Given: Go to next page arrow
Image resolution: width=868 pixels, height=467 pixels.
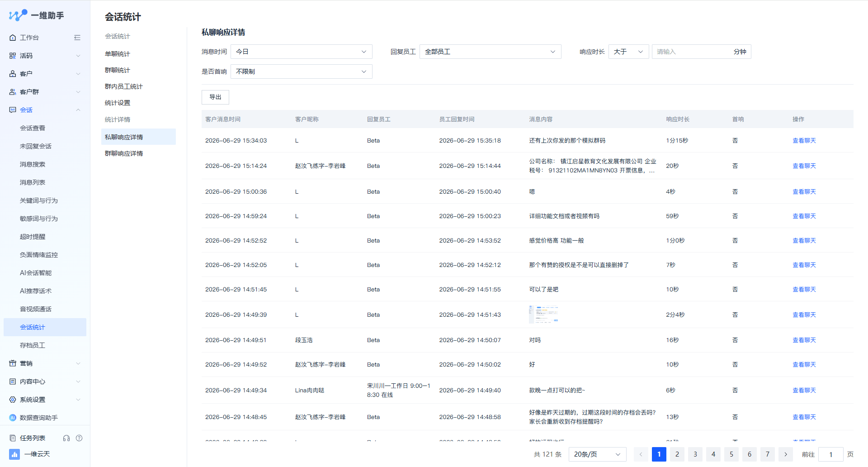Looking at the screenshot, I should click(x=786, y=454).
